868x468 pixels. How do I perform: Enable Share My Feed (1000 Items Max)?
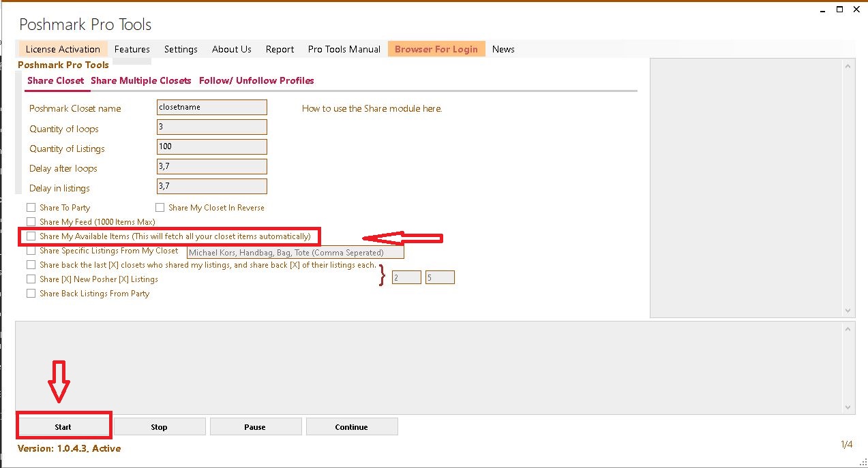point(31,222)
